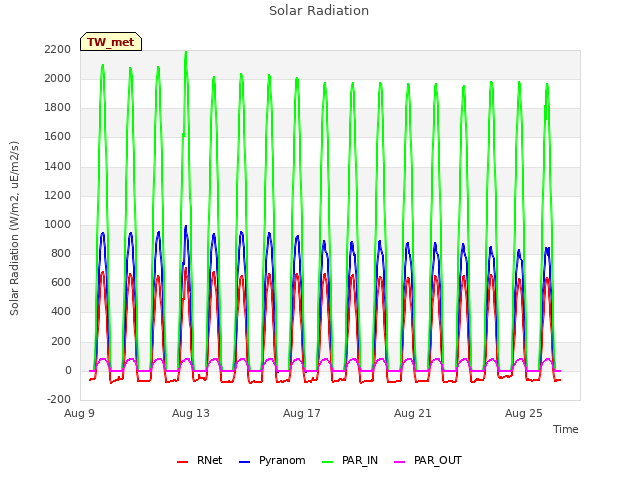Image resolution: width=640 pixels, height=480 pixels.
Task: Toggle the RNet legend entry
Action: click(x=200, y=460)
